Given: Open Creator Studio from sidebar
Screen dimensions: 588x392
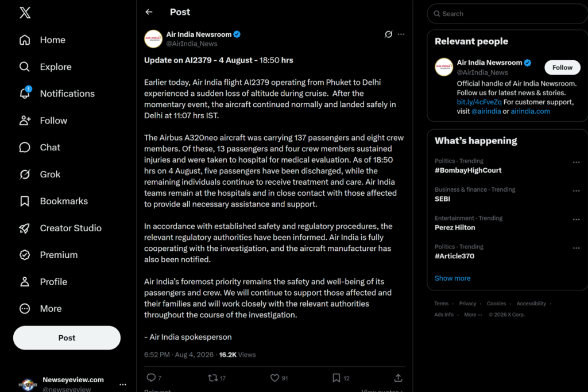Looking at the screenshot, I should [x=60, y=228].
